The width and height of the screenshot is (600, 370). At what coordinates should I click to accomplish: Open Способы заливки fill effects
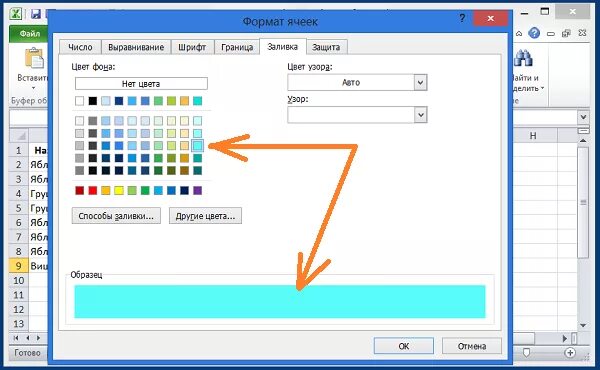[x=116, y=216]
